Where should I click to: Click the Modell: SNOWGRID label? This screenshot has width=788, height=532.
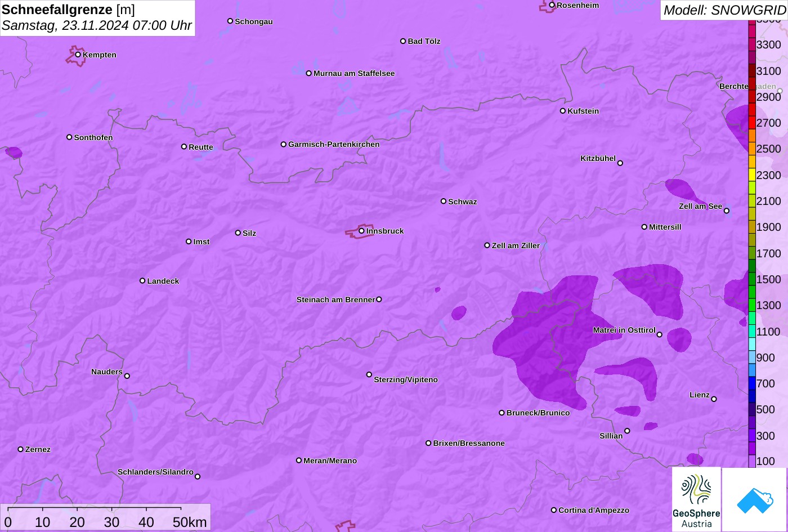724,10
